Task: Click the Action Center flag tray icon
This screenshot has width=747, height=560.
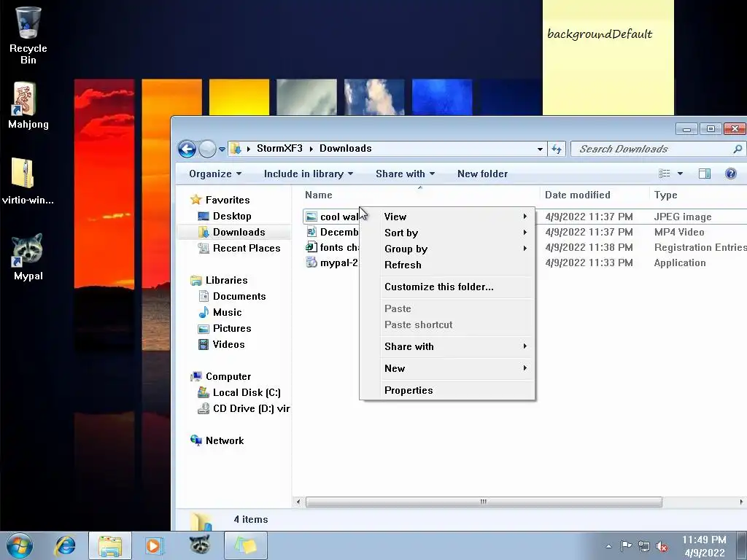Action: click(626, 546)
